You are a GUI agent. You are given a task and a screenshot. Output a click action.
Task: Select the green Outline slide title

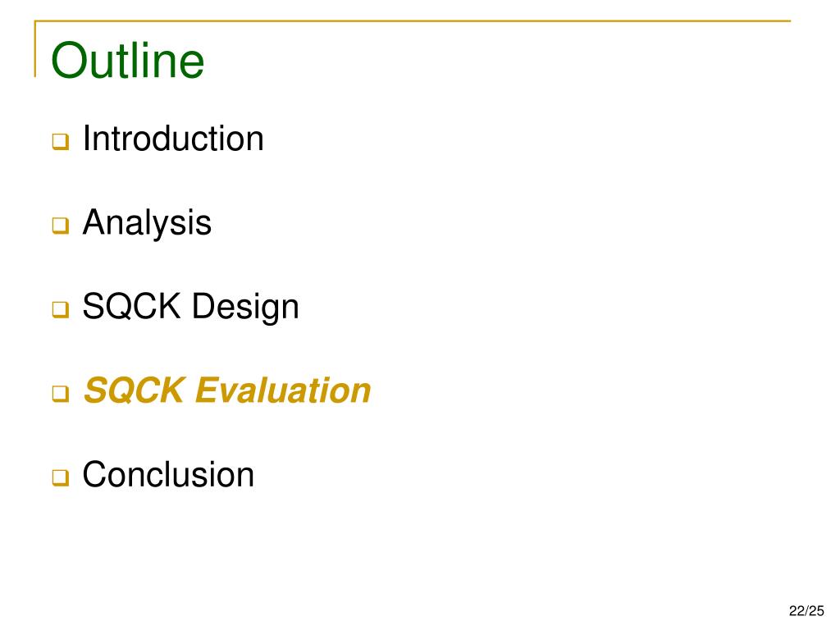127,61
